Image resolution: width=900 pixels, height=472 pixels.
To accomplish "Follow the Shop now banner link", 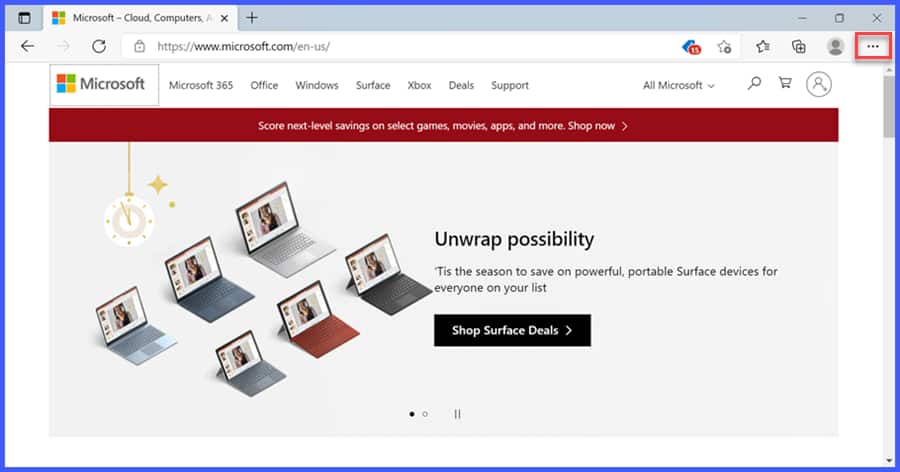I will (x=598, y=126).
